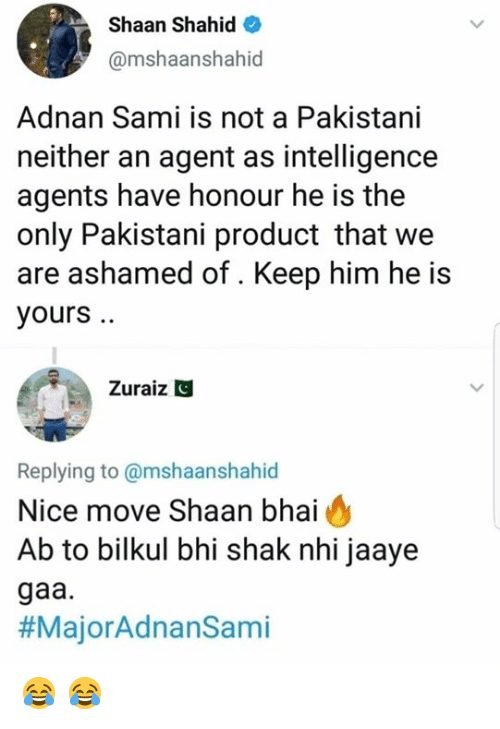Click the Zuraiz display name
Viewport: 500px width, 729px height.
click(138, 389)
